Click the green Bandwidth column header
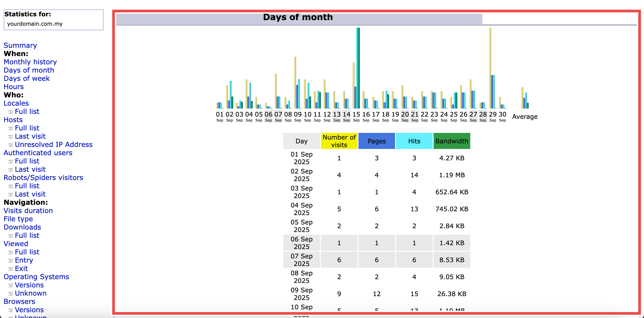This screenshot has height=318, width=644. 451,141
